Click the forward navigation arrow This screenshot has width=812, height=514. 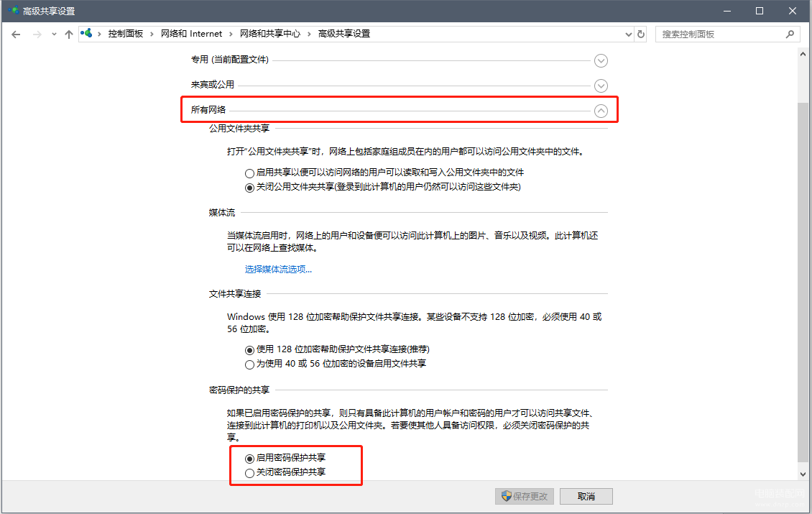[x=37, y=35]
